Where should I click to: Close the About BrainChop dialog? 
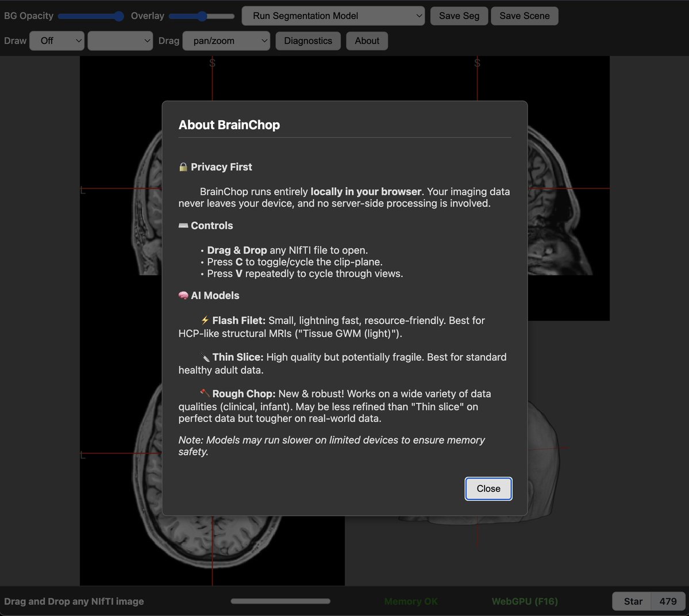[488, 488]
